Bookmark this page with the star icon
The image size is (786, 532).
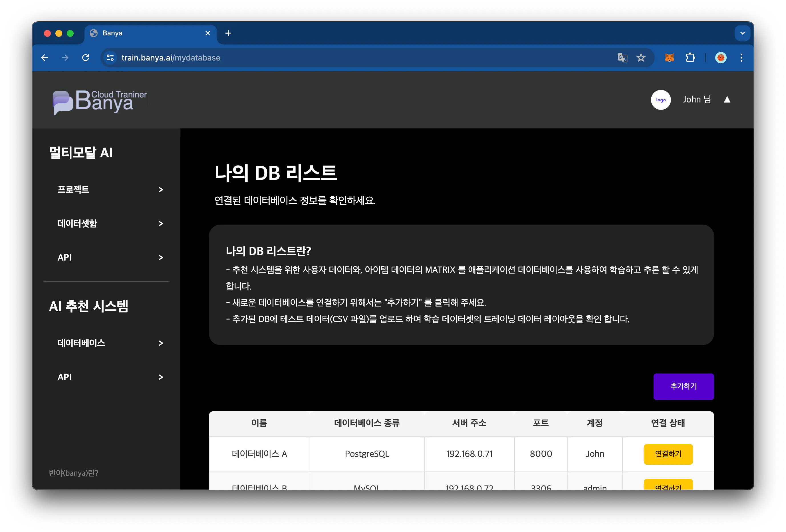[x=641, y=58]
